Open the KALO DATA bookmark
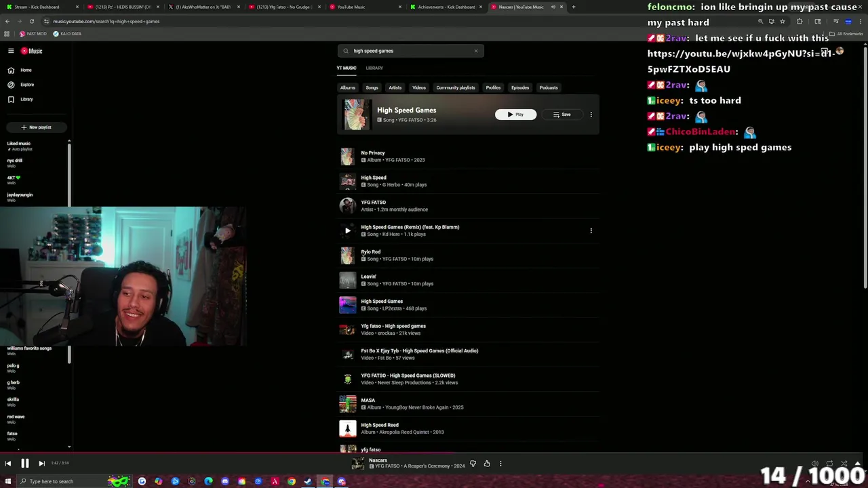Viewport: 868px width, 488px height. coord(67,34)
